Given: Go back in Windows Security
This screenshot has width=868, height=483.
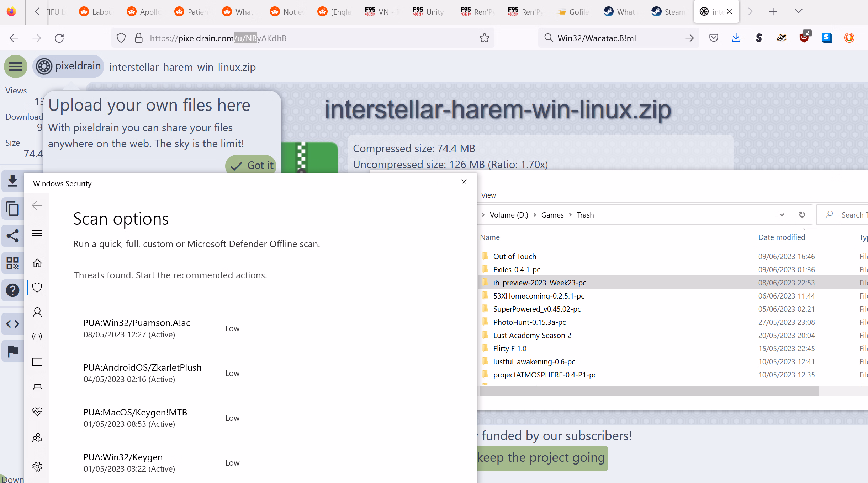Looking at the screenshot, I should pos(37,205).
